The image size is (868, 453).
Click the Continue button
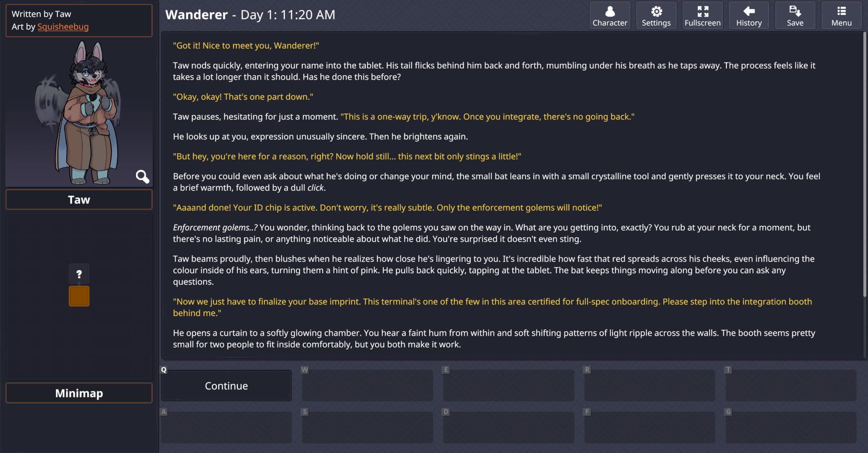pos(226,386)
